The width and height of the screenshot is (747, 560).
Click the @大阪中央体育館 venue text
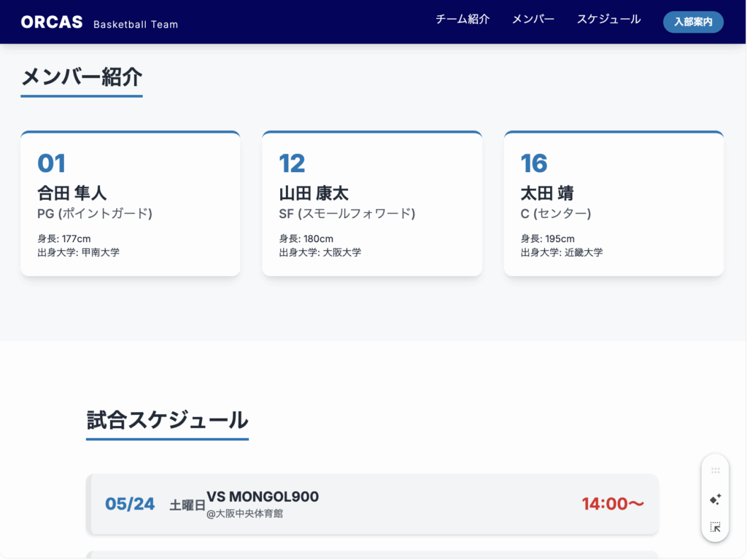(x=244, y=514)
